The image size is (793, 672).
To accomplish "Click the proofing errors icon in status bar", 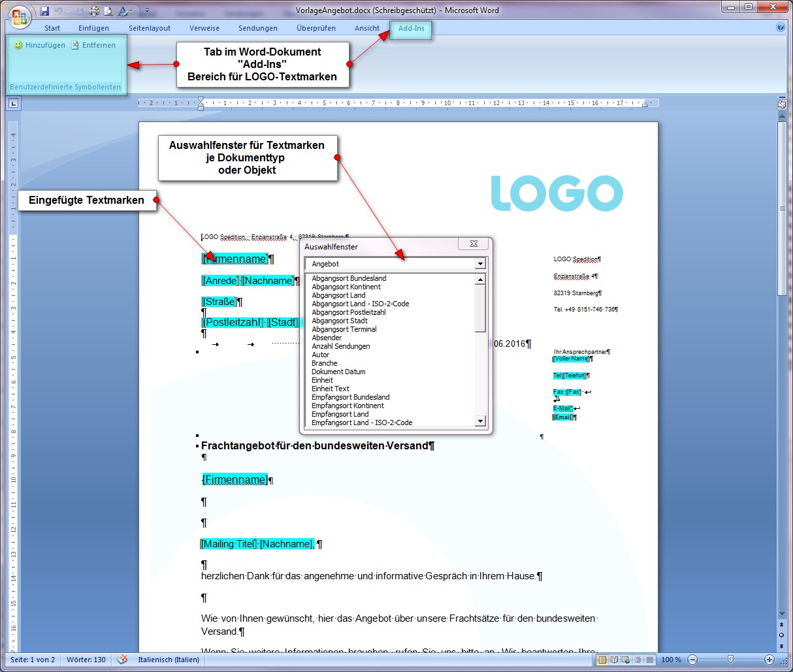I will [x=122, y=660].
